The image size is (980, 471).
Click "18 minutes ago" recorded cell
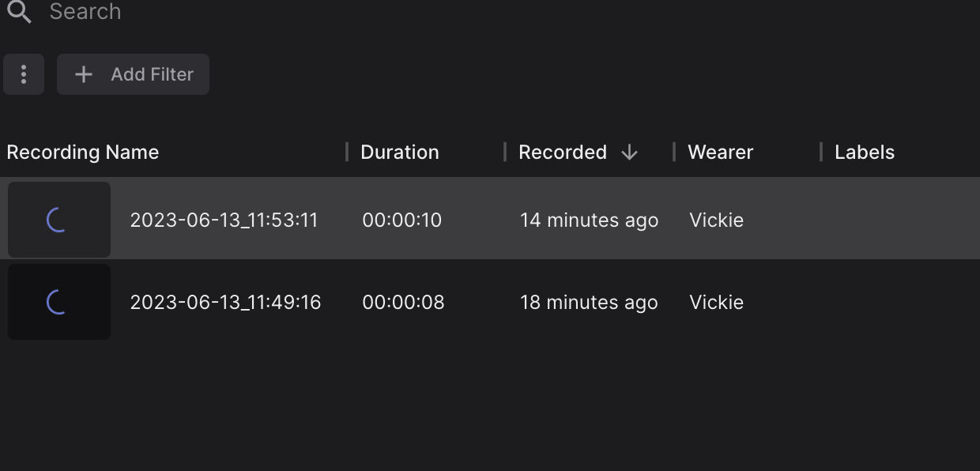(589, 302)
